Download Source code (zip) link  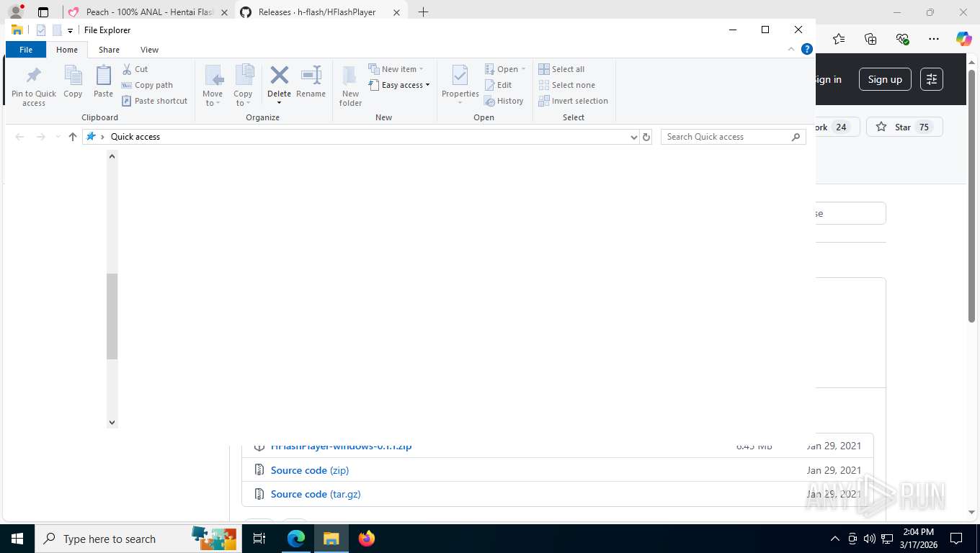tap(310, 470)
